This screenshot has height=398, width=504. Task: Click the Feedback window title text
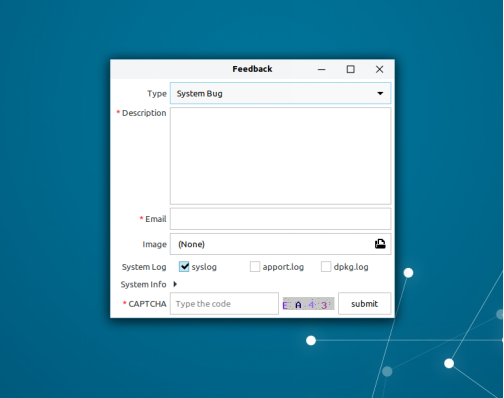pos(252,69)
